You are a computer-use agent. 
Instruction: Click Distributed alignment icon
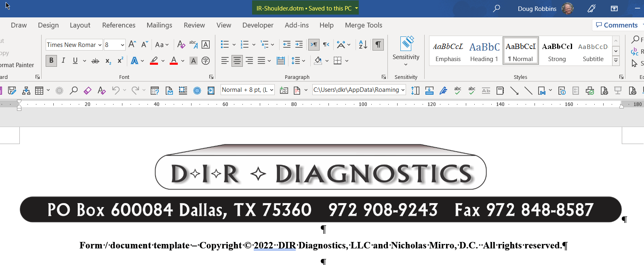tap(281, 61)
